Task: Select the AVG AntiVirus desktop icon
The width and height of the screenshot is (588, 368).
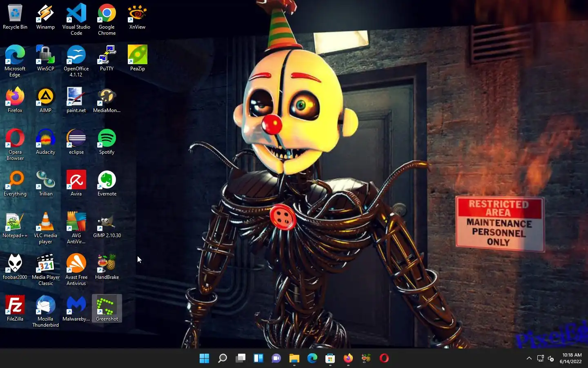Action: point(76,228)
